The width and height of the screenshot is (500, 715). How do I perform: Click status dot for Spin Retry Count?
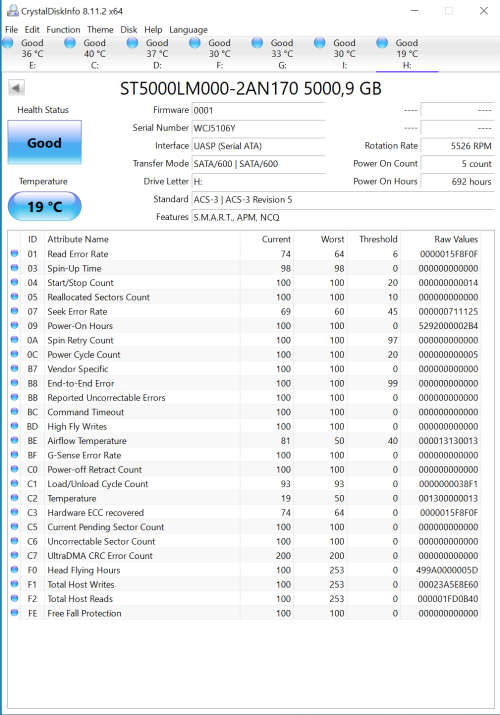pyautogui.click(x=15, y=340)
